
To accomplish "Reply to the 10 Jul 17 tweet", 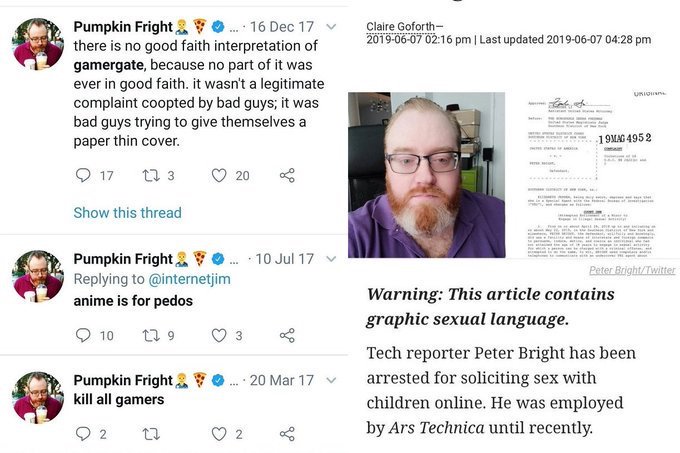I will click(83, 335).
